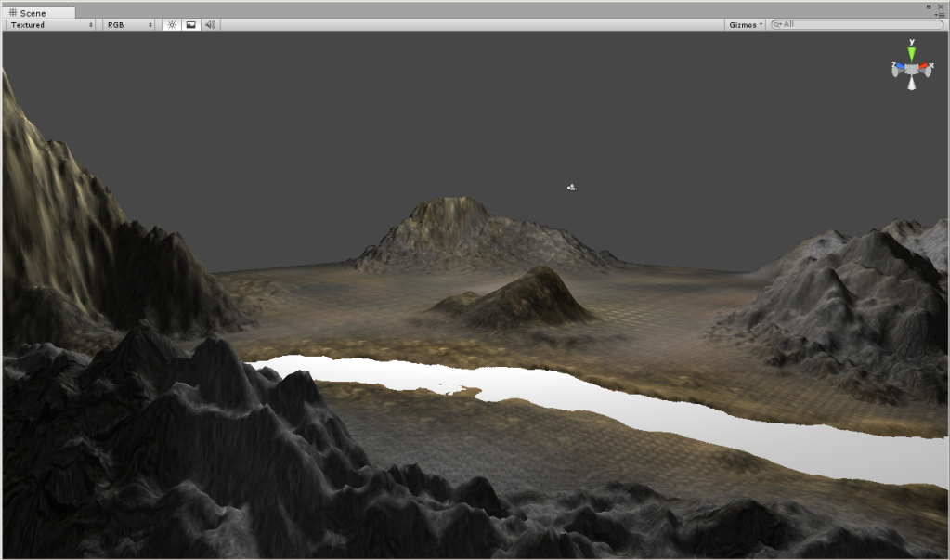Open the RGB render mode dropdown

128,25
